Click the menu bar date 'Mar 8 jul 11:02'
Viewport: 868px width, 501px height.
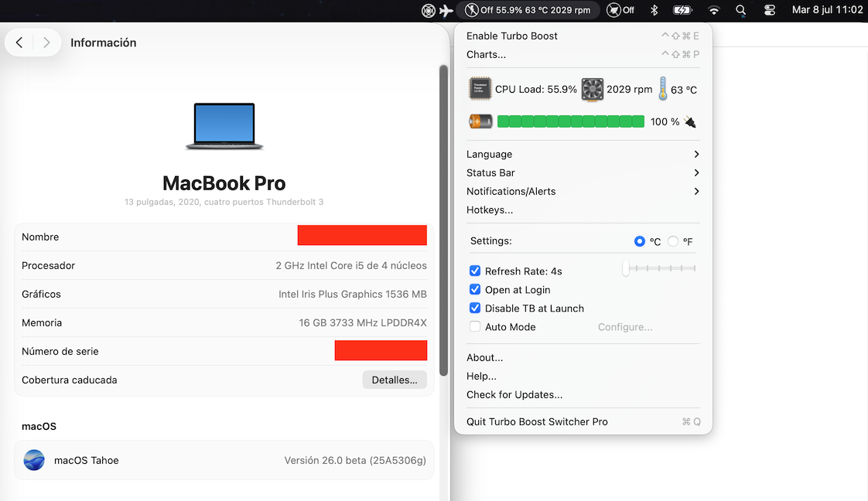click(827, 10)
